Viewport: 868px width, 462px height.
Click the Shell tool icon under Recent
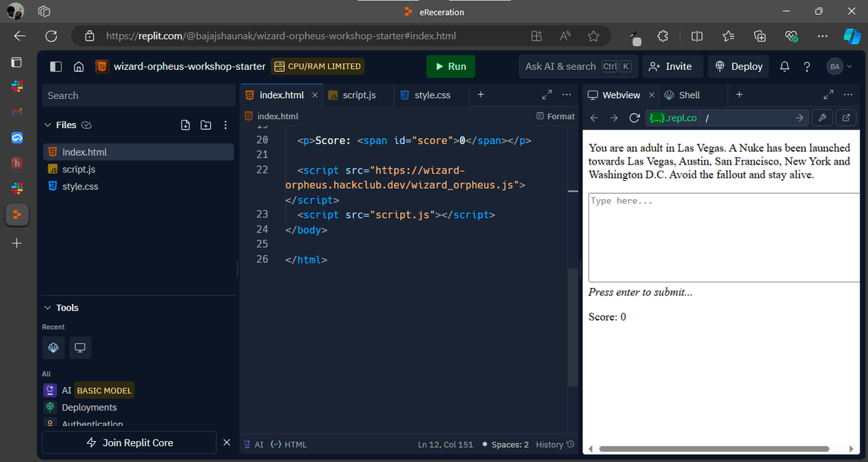(54, 348)
